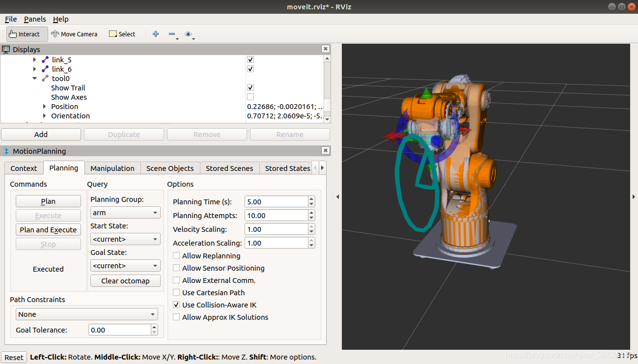Viewport: 638px width, 364px height.
Task: Click the Goal Tolerance input field
Action: pos(120,330)
